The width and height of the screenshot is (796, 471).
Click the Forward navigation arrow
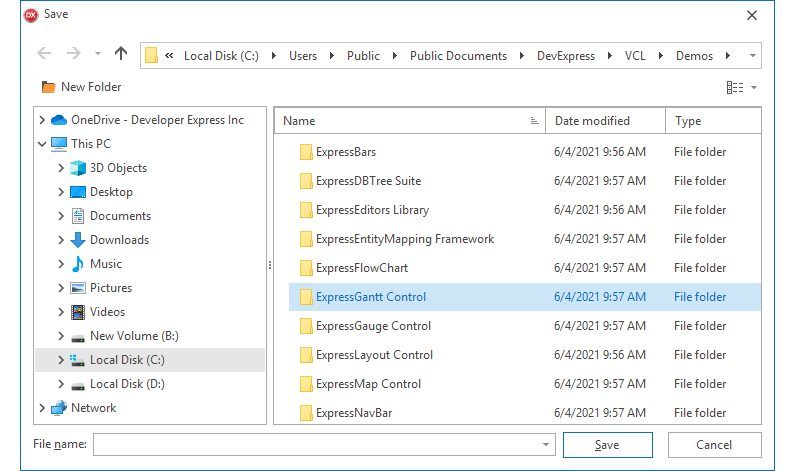pos(73,54)
